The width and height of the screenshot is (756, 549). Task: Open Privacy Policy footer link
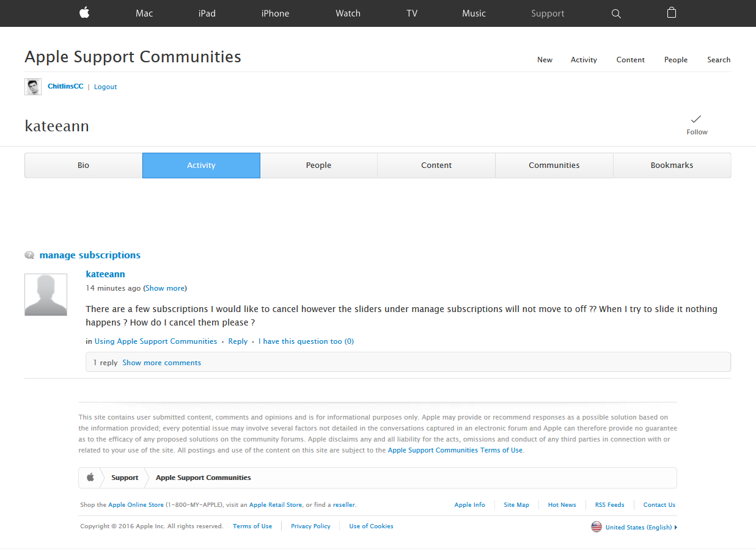(310, 526)
